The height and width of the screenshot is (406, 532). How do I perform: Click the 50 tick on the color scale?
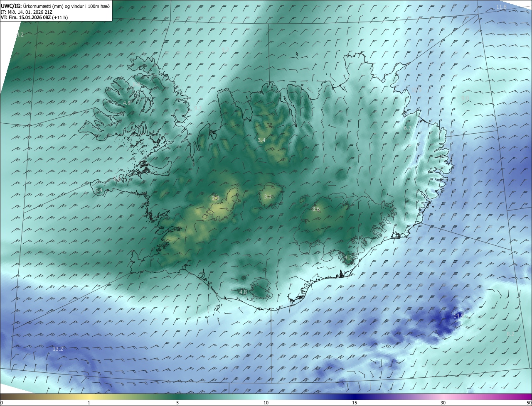click(x=529, y=403)
